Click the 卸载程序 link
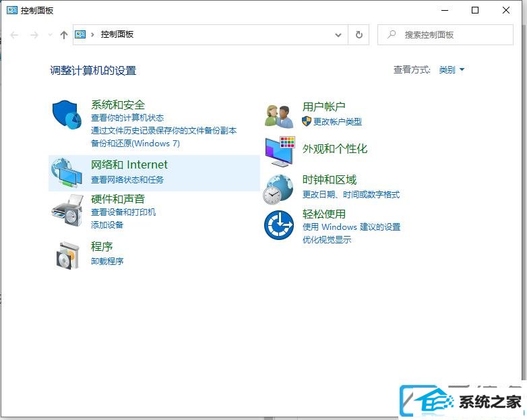The width and height of the screenshot is (527, 420). 107,261
